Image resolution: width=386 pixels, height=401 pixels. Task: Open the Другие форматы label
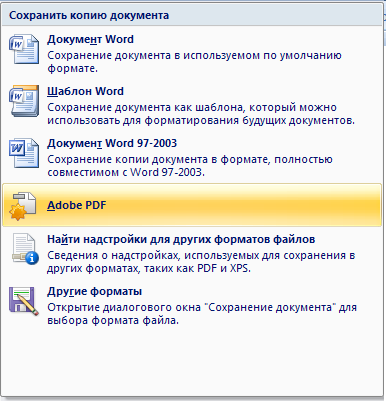[95, 291]
